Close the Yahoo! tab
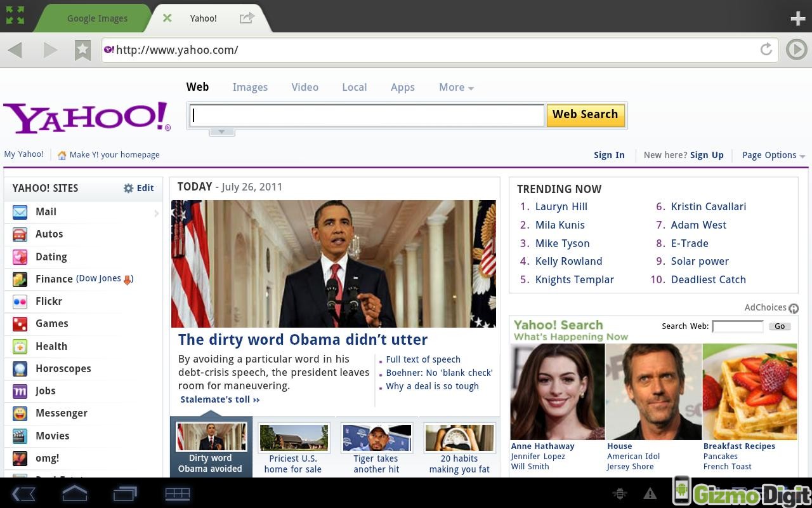812x508 pixels. pos(167,18)
